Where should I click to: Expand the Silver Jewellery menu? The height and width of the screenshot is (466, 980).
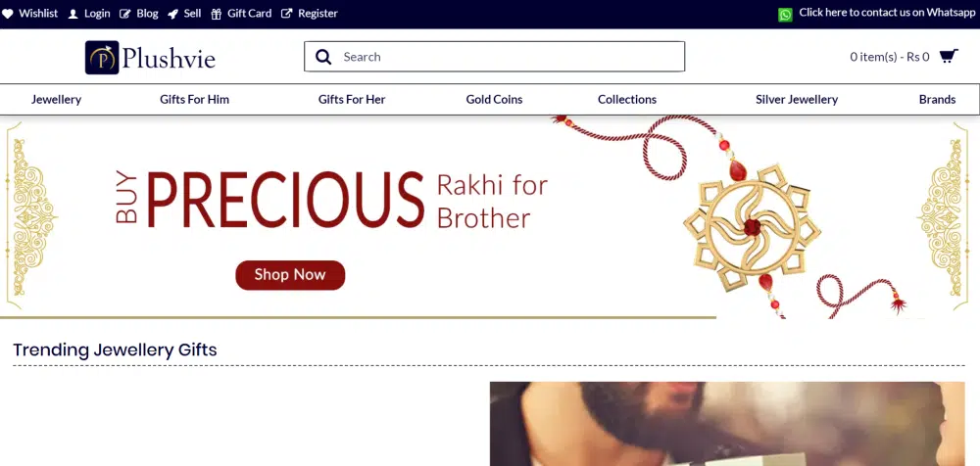tap(797, 99)
